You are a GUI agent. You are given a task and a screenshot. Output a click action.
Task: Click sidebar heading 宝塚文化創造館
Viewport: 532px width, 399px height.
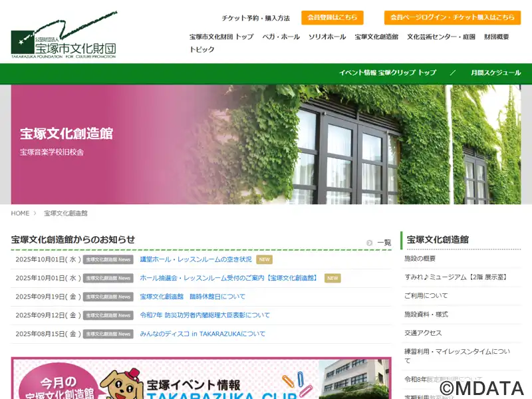point(438,239)
